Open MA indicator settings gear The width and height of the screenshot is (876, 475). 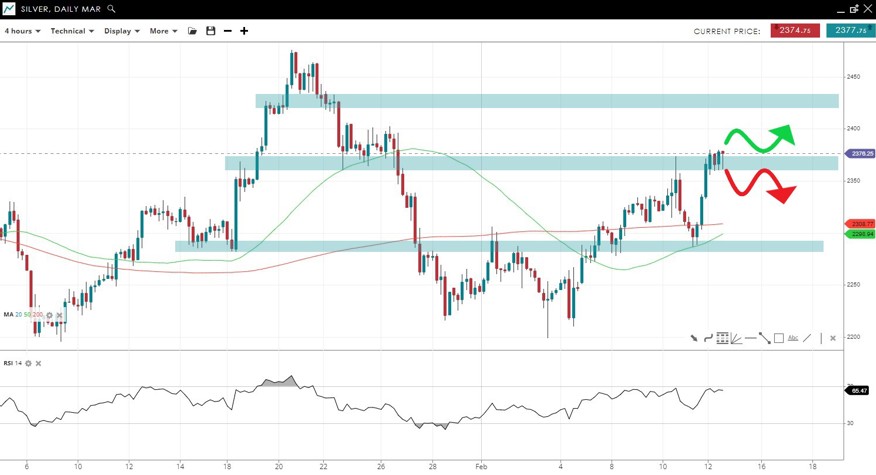tap(49, 315)
